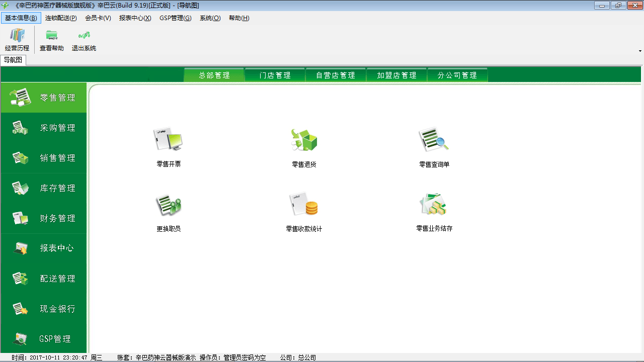
Task: Select 采购管理 in the sidebar
Action: tap(44, 128)
